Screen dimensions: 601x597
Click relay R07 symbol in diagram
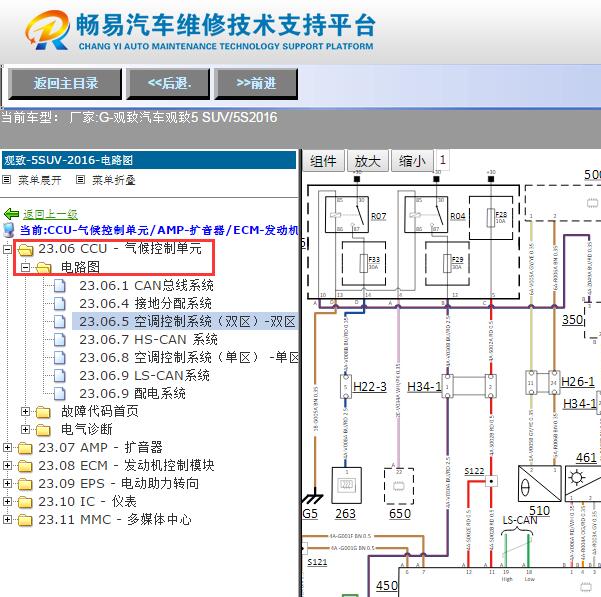(347, 215)
